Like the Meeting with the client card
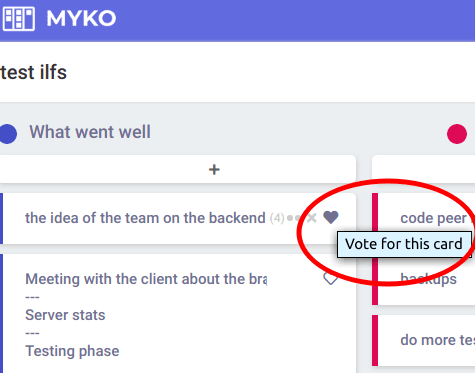Image resolution: width=475 pixels, height=373 pixels. tap(331, 278)
